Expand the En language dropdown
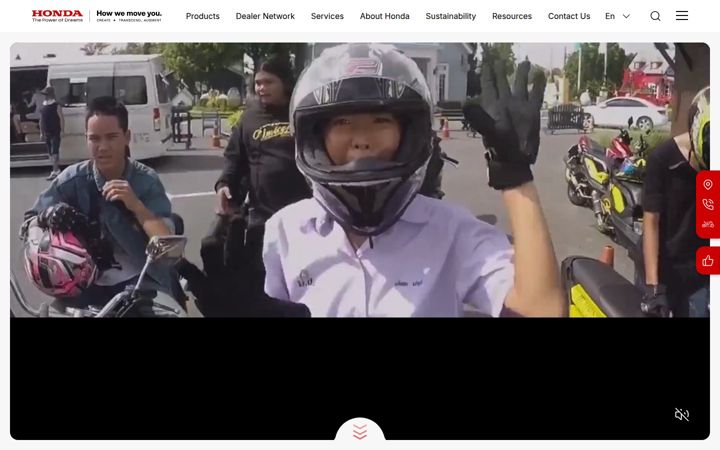This screenshot has height=450, width=720. tap(617, 16)
